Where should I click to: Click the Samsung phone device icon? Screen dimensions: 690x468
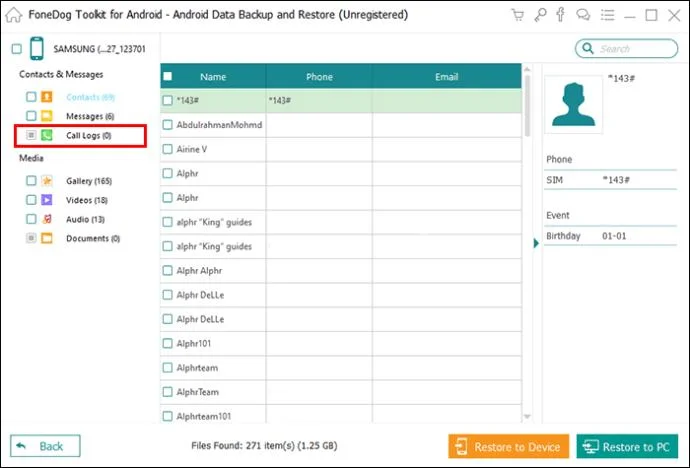coord(37,48)
